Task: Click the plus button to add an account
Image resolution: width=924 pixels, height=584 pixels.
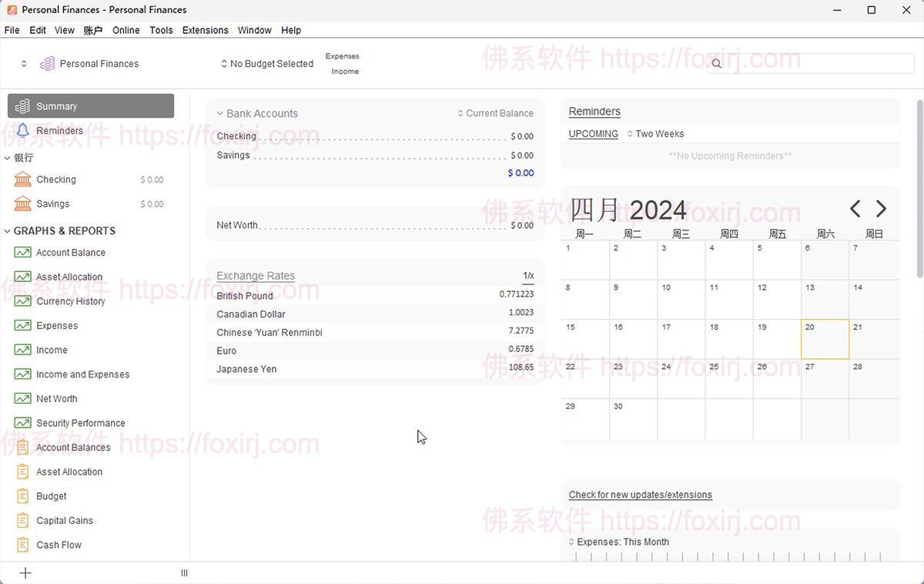Action: [x=25, y=572]
